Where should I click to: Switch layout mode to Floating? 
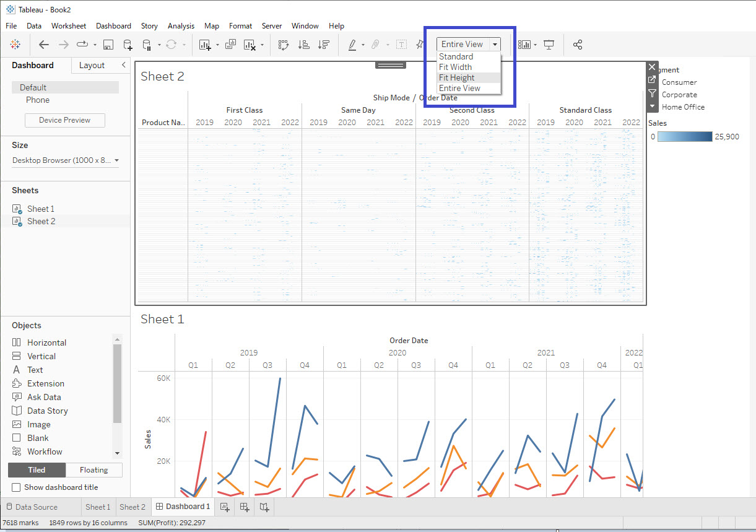(x=93, y=470)
